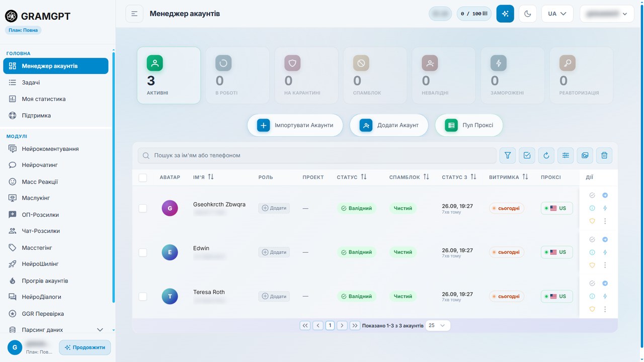Refresh the accounts list

546,155
